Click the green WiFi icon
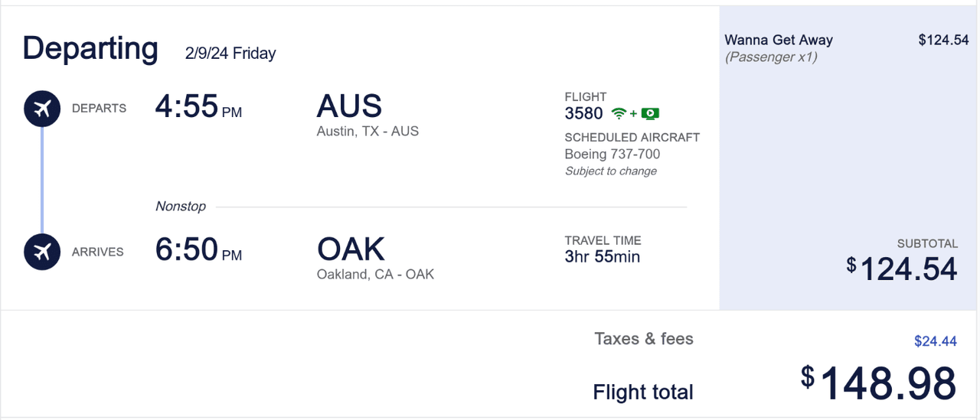Image resolution: width=980 pixels, height=420 pixels. coord(619,114)
